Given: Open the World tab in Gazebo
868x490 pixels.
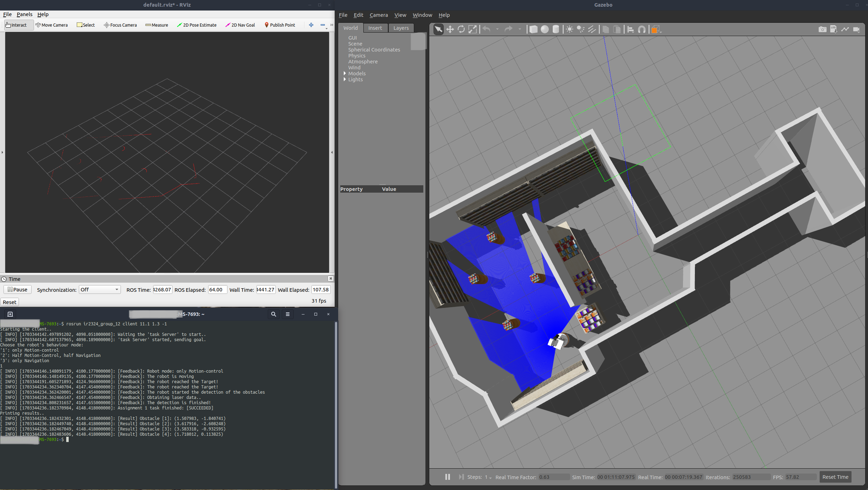Looking at the screenshot, I should click(350, 27).
